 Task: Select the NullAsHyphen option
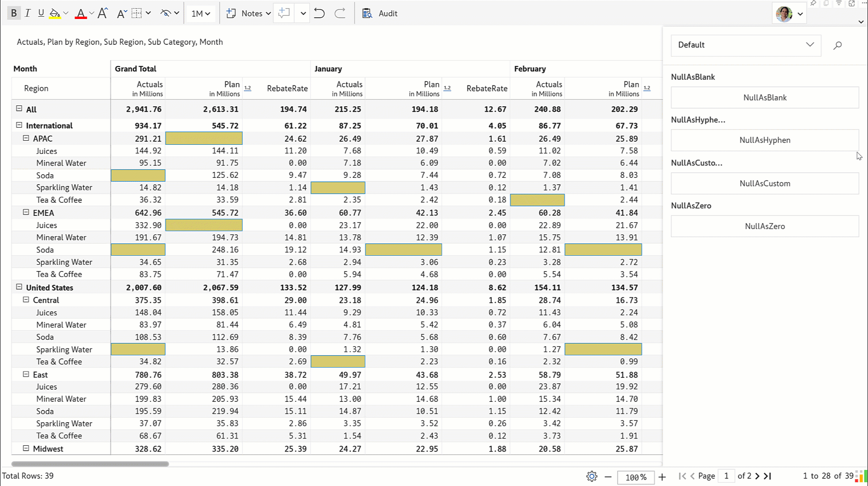coord(764,140)
